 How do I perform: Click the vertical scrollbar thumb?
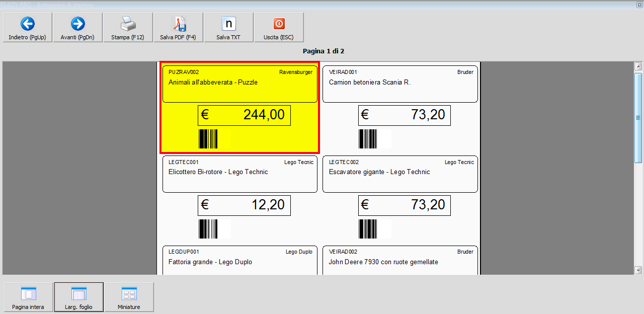tap(638, 118)
